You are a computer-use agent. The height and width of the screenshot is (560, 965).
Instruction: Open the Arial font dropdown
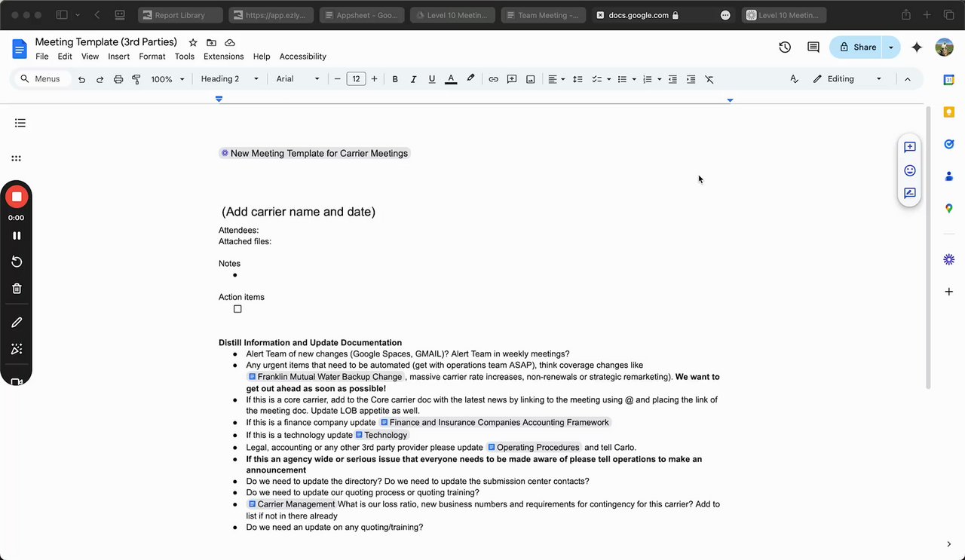pos(298,79)
